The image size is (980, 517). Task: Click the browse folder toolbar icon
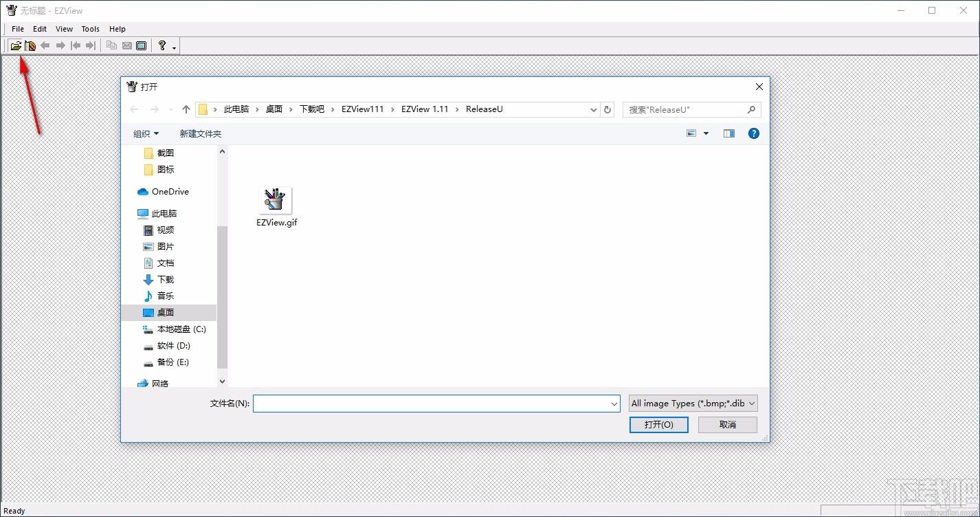click(30, 46)
